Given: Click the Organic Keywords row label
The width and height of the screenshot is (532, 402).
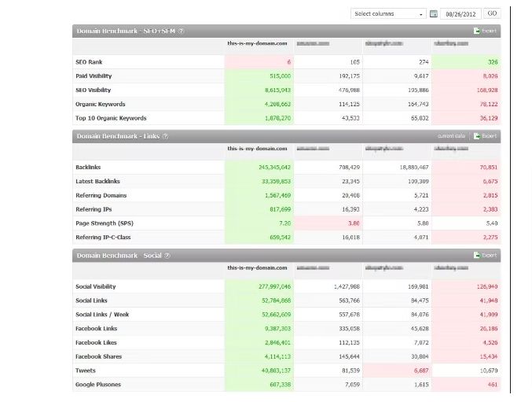Looking at the screenshot, I should click(x=101, y=104).
